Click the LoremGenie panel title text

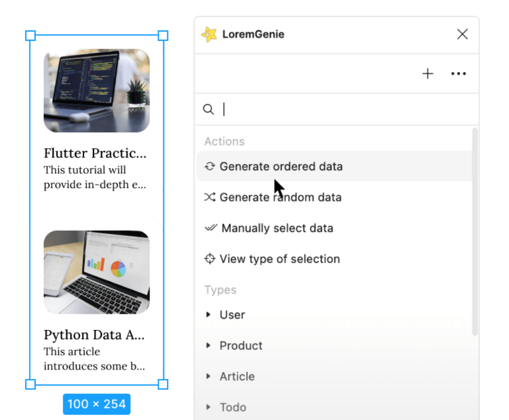pyautogui.click(x=253, y=35)
